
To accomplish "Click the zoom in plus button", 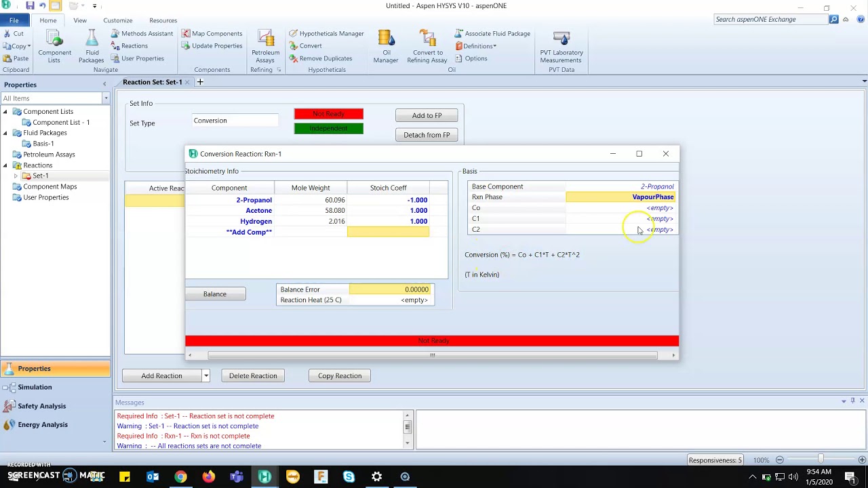I will (x=861, y=460).
